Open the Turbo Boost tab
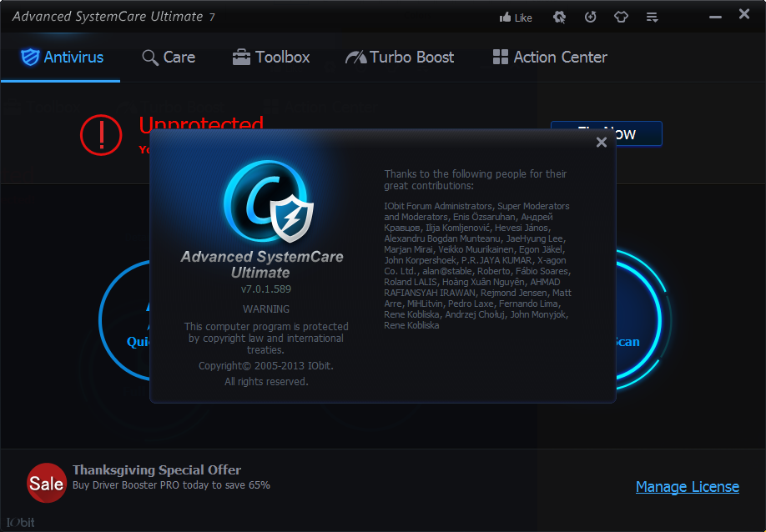This screenshot has width=766, height=532. click(400, 57)
